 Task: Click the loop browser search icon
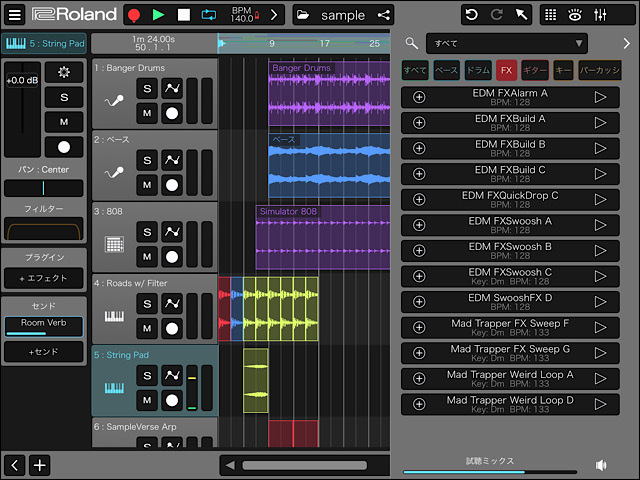[411, 43]
